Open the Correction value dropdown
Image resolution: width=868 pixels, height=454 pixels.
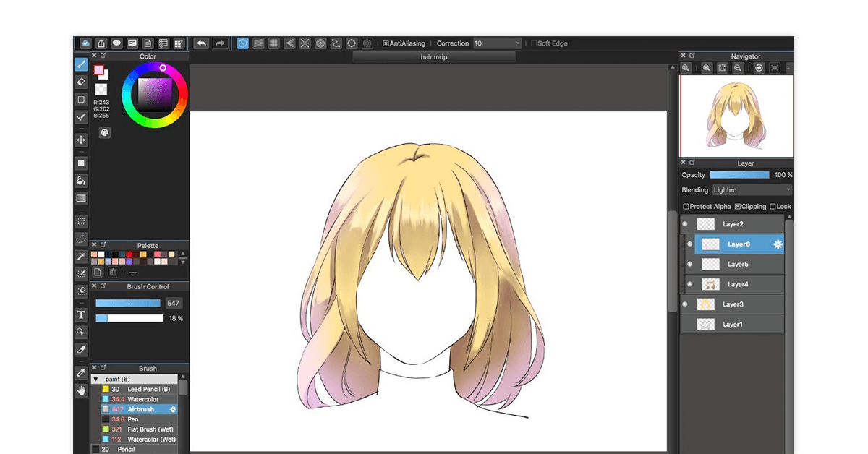pyautogui.click(x=497, y=43)
